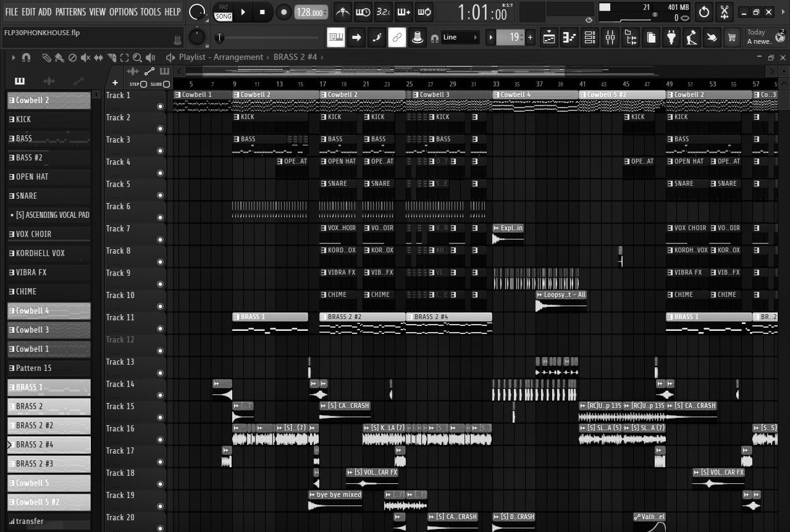Select the Cowbell 5 #2 pattern in picker
790x532 pixels.
(x=49, y=502)
